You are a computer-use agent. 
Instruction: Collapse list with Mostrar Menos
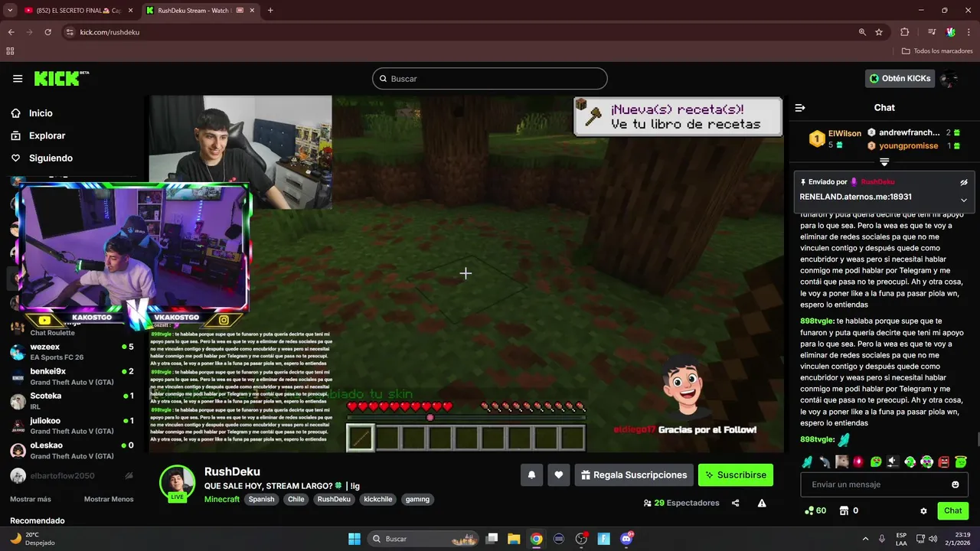coord(109,499)
